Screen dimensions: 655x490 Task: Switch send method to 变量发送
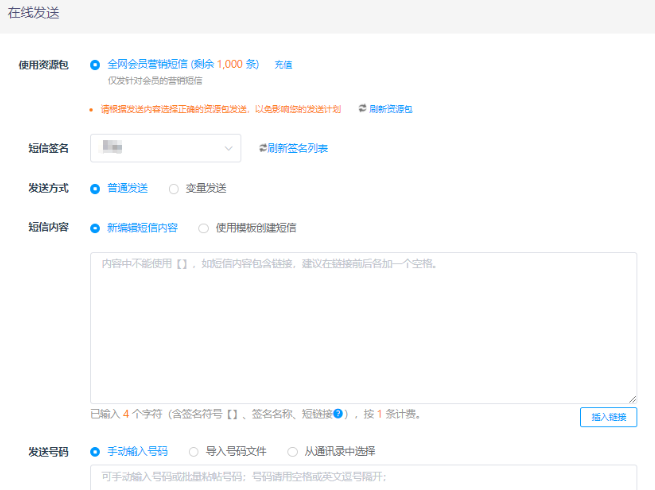tap(174, 188)
